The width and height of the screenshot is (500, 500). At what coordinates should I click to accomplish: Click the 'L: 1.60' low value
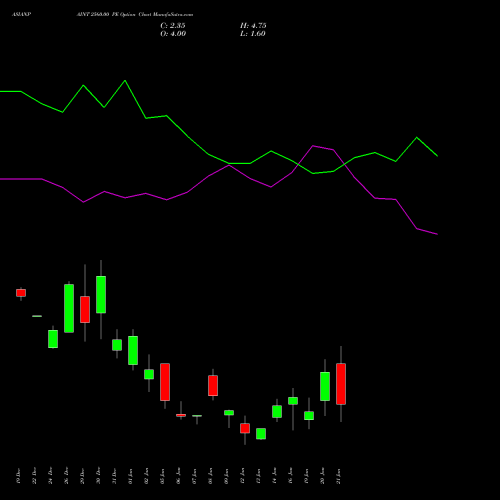click(253, 34)
